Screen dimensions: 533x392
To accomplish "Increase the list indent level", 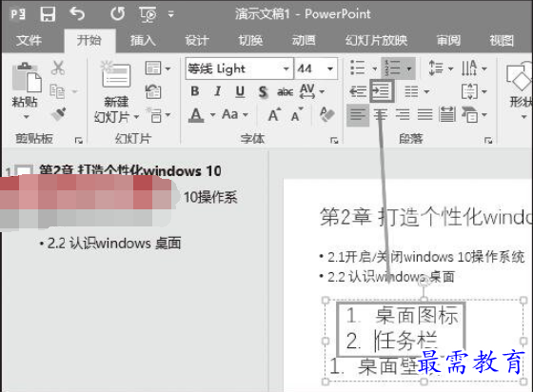I will [382, 90].
